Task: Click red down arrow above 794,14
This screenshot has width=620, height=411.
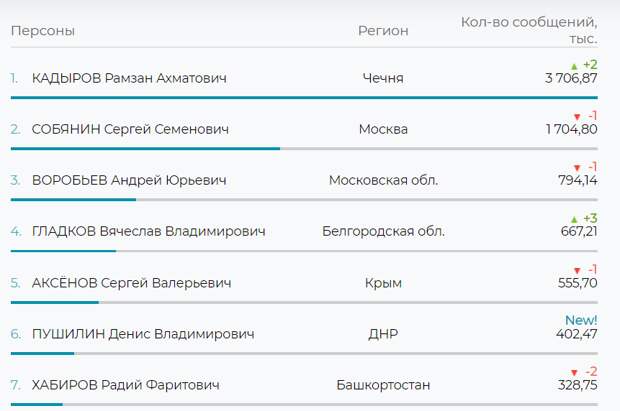Action: point(577,168)
